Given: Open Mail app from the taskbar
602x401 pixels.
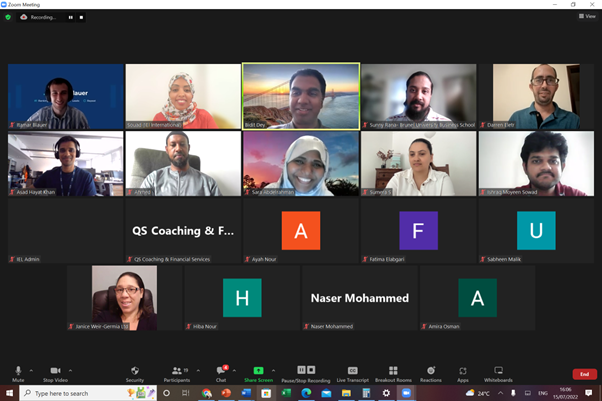Looking at the screenshot, I should coord(326,393).
